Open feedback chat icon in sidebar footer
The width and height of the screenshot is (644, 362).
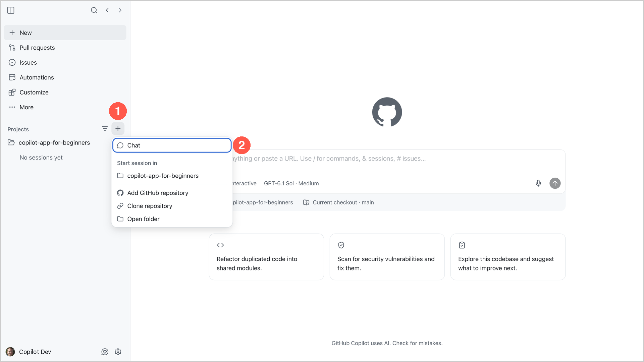[105, 352]
